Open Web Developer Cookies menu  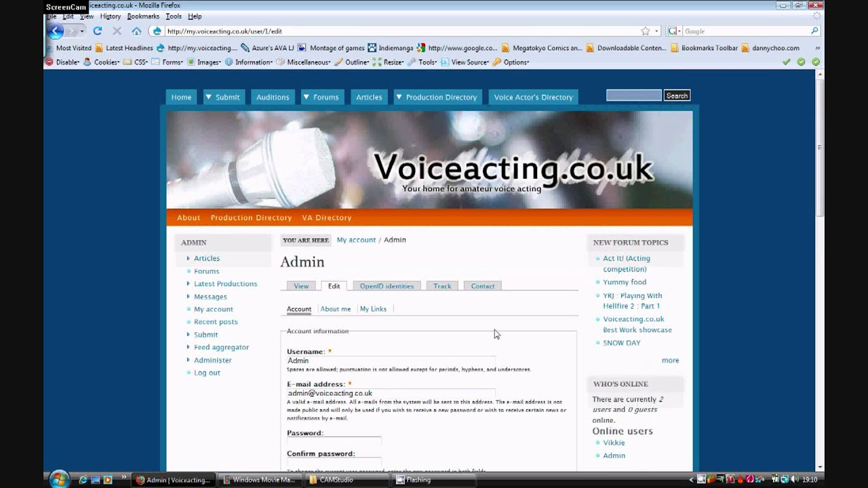click(x=101, y=62)
